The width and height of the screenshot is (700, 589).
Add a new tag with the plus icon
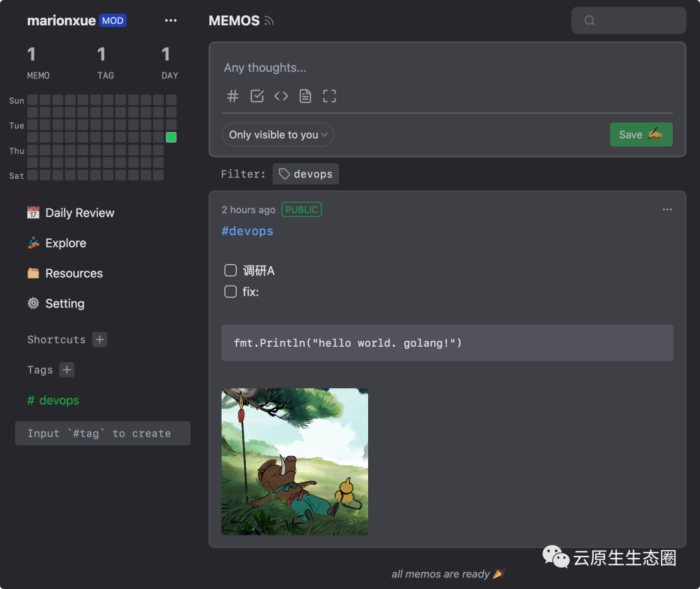click(67, 370)
